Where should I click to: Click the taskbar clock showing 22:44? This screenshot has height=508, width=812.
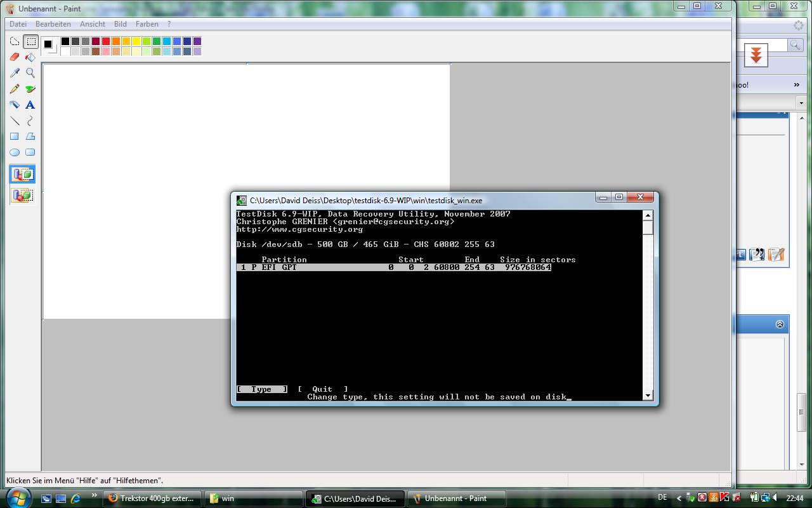[795, 498]
